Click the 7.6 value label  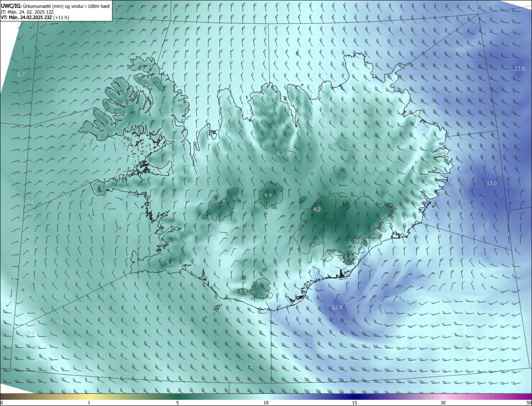[59, 322]
